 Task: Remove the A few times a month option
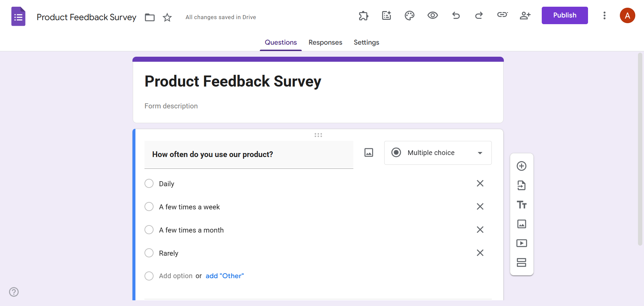pyautogui.click(x=480, y=229)
